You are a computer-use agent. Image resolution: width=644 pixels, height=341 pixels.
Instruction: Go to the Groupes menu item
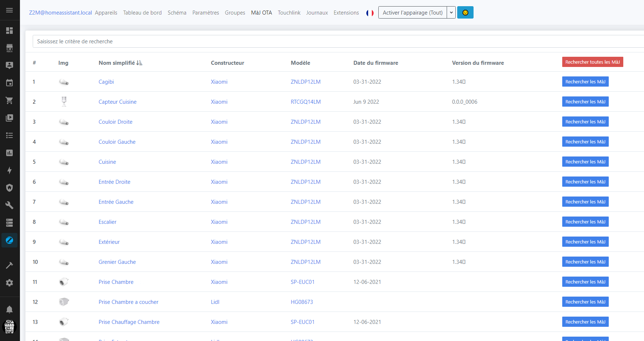(x=235, y=13)
